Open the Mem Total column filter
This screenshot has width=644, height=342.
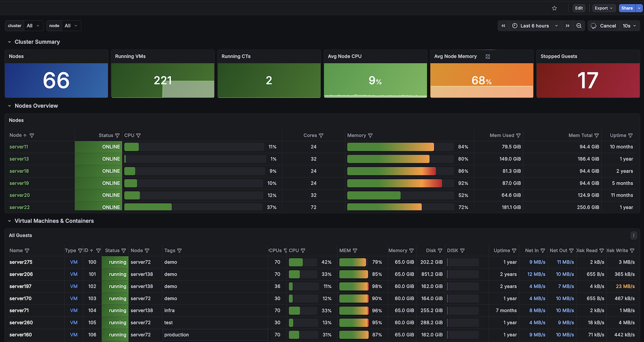tap(597, 135)
